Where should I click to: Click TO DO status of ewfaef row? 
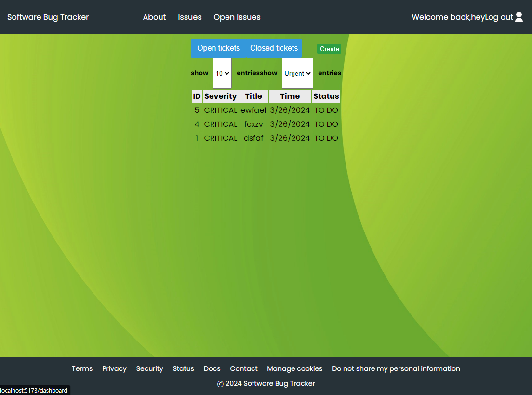click(326, 110)
